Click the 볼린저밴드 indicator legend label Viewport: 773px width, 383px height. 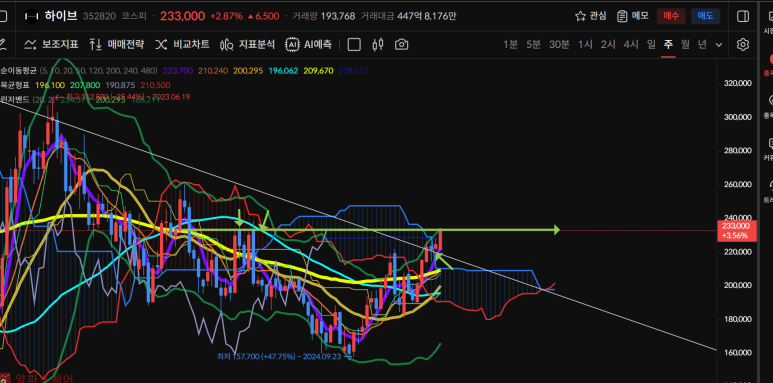tap(15, 99)
